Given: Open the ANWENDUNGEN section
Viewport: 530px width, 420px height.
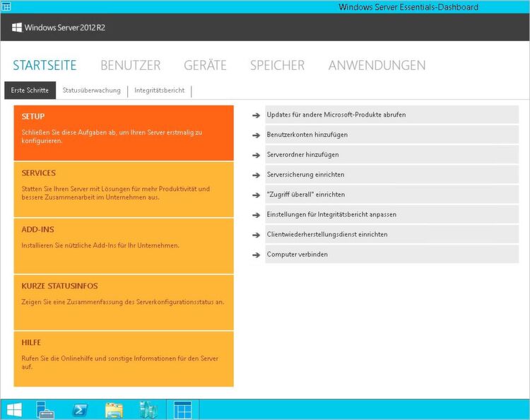Looking at the screenshot, I should [x=377, y=65].
